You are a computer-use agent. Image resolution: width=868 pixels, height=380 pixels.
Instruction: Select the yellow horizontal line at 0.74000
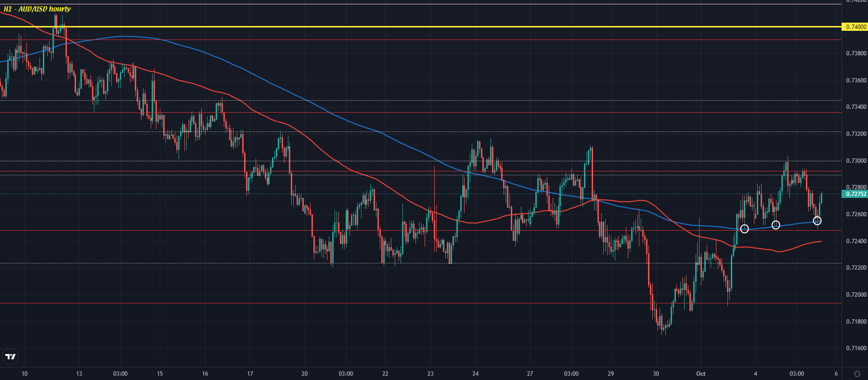421,26
